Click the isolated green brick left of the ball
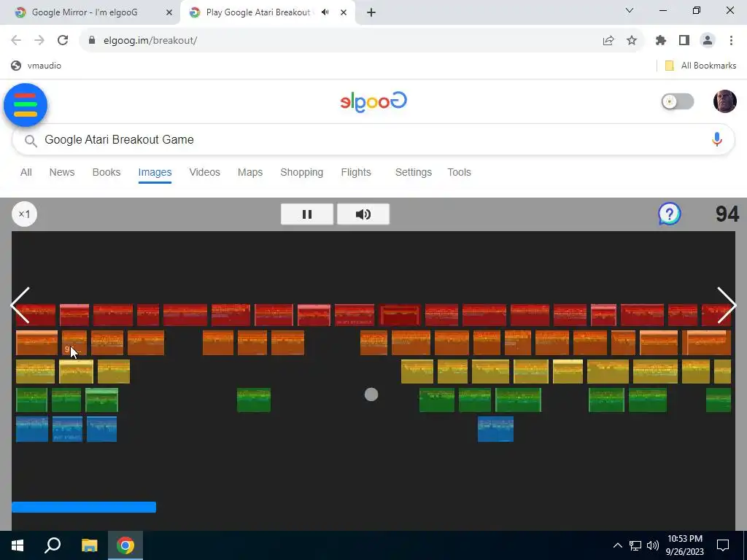This screenshot has height=560, width=747. [254, 400]
